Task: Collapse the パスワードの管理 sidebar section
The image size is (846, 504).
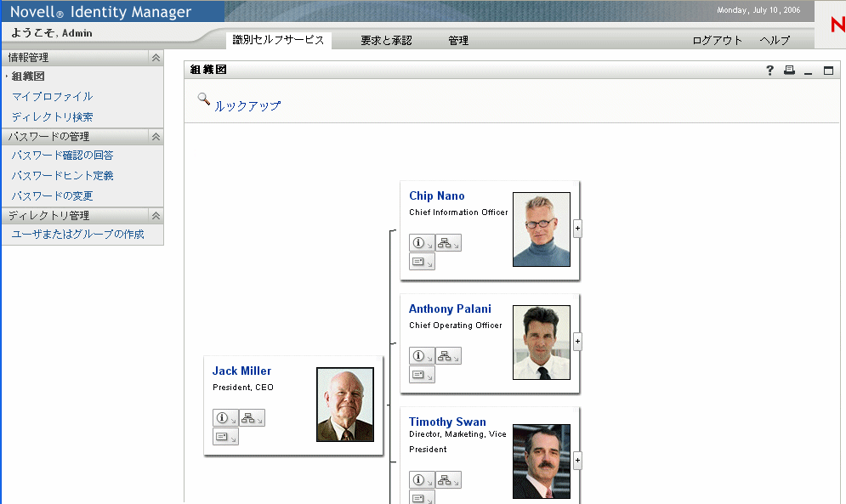Action: click(156, 137)
